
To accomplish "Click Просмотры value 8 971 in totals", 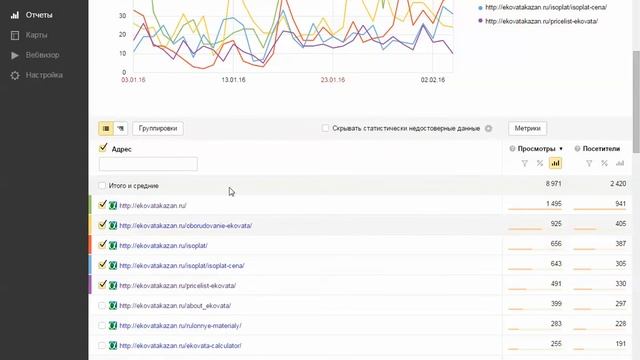I will click(553, 184).
